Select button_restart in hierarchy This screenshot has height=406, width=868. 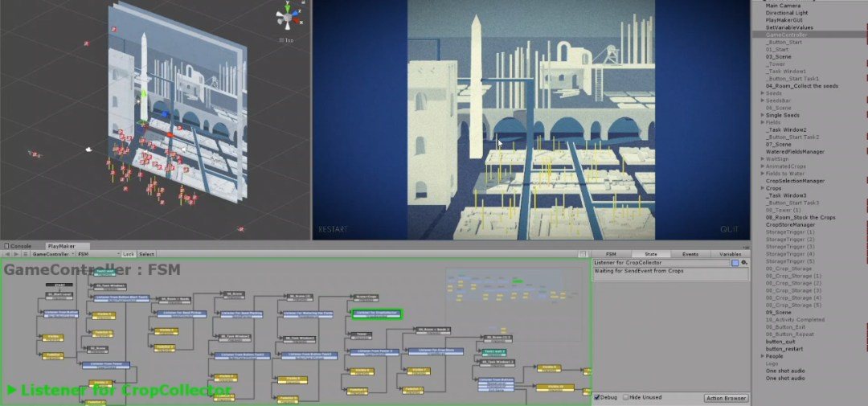[784, 349]
